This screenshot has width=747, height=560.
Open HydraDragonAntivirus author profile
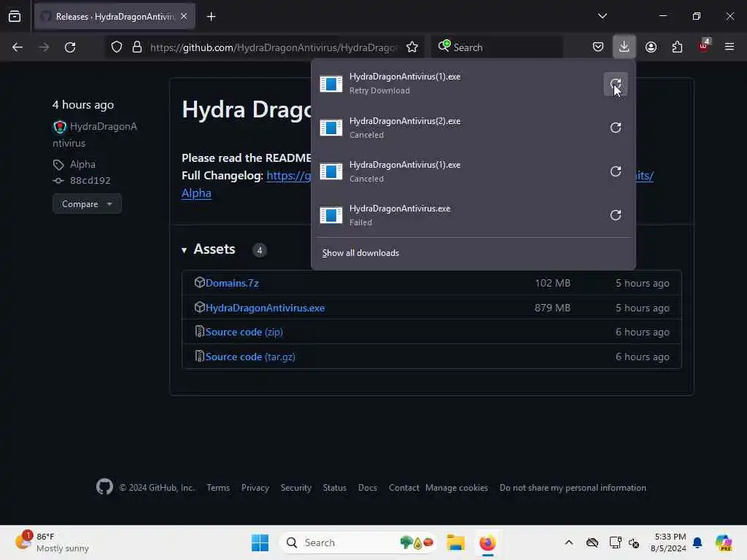coord(95,135)
